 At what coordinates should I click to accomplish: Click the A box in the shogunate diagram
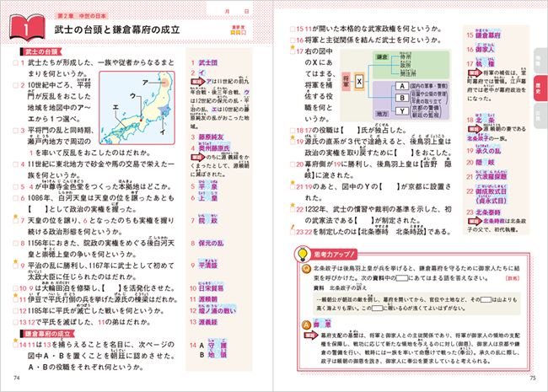coord(402,86)
